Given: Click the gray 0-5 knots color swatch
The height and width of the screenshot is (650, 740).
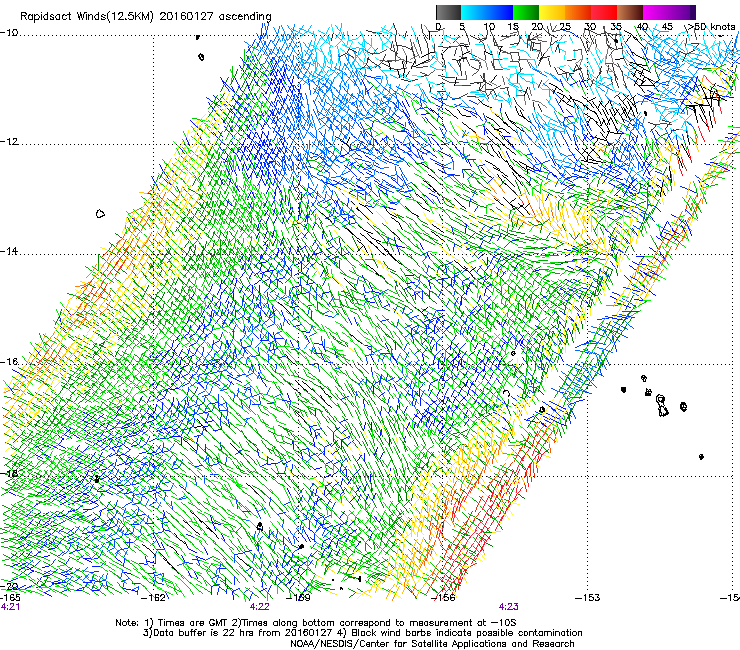Looking at the screenshot, I should [448, 12].
